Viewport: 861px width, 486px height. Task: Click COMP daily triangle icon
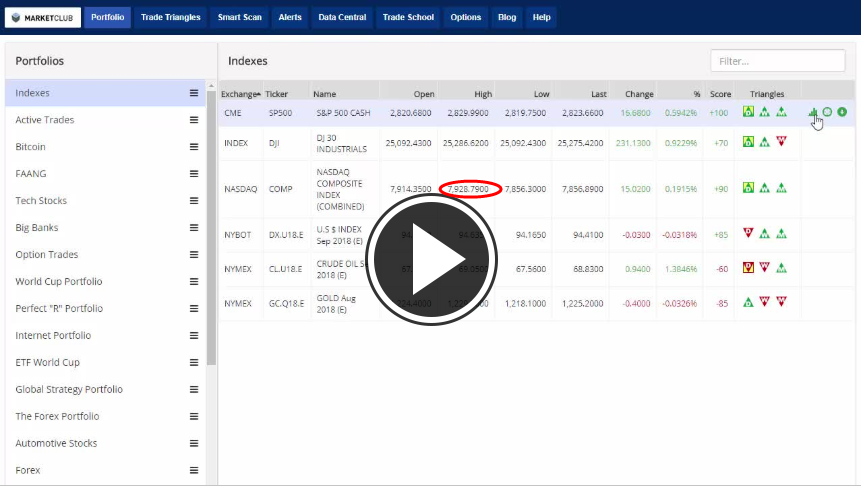748,188
